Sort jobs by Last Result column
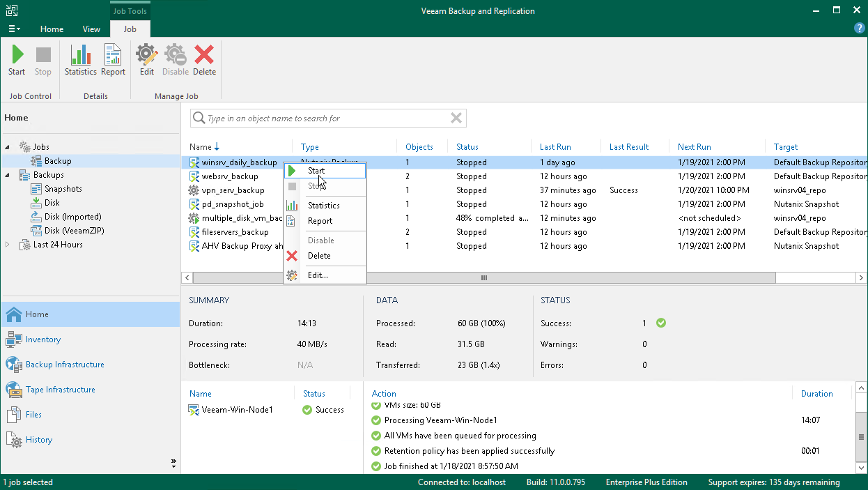The width and height of the screenshot is (868, 490). coord(629,147)
